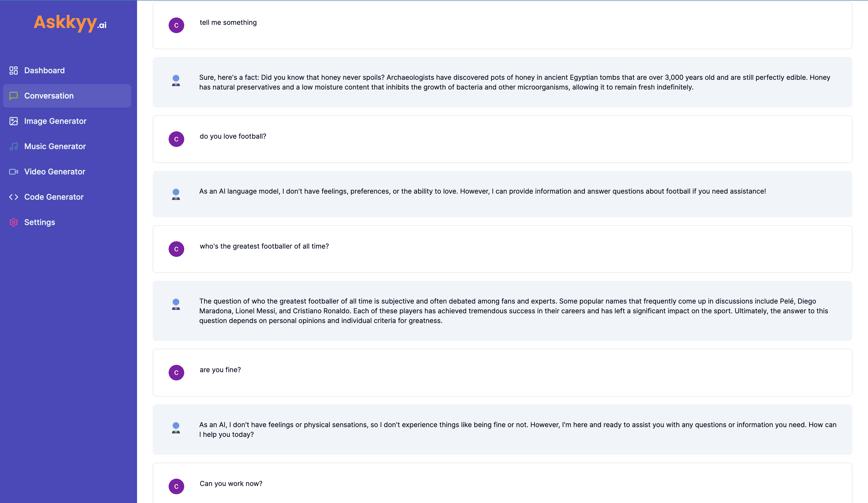Click the Code Generator brackets icon

pyautogui.click(x=13, y=197)
